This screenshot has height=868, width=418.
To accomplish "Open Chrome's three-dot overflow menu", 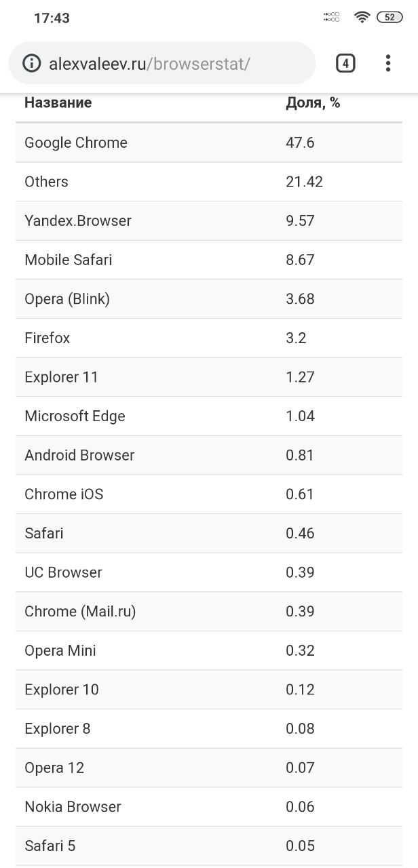I will (x=388, y=64).
